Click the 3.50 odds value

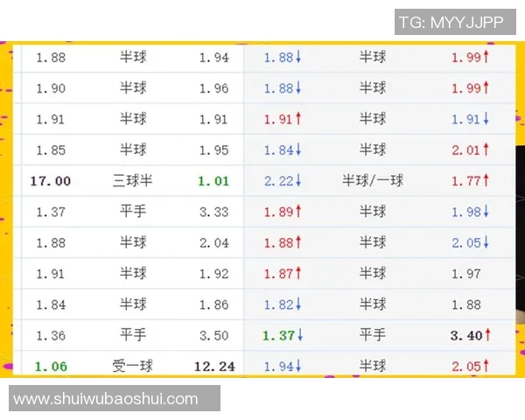coord(214,336)
